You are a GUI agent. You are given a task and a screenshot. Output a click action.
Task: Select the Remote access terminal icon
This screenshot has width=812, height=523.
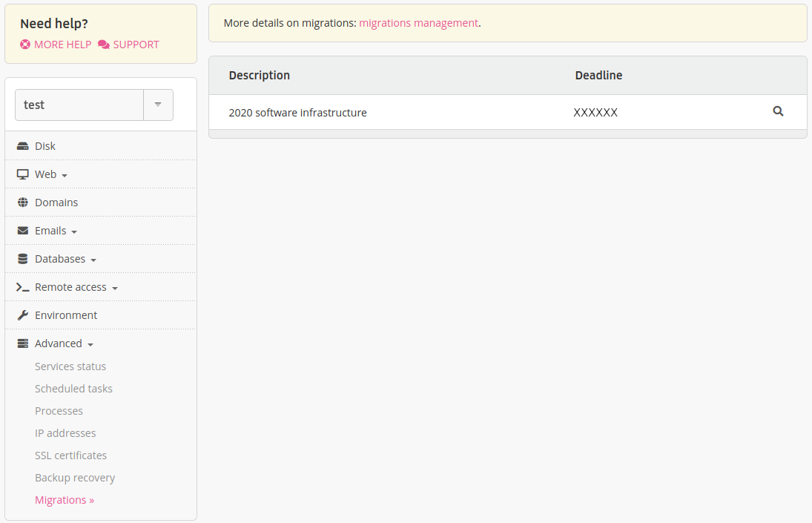22,286
